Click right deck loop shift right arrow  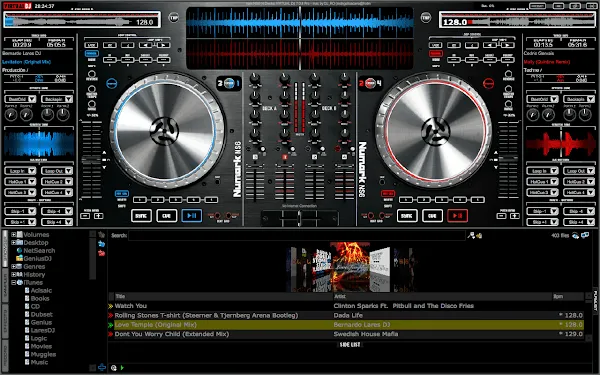pos(508,45)
